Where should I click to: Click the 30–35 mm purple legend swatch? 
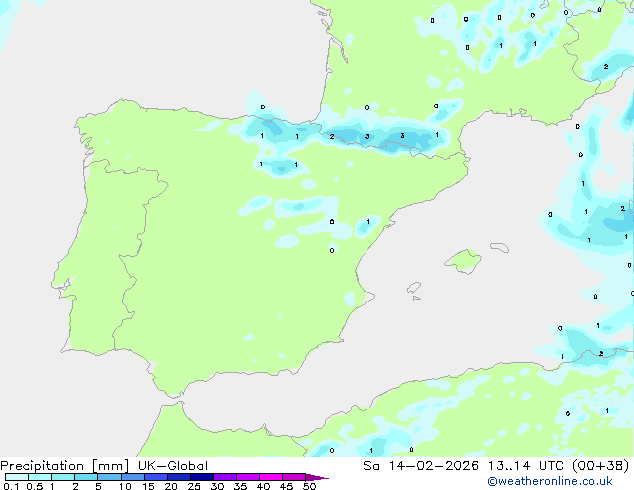(225, 477)
